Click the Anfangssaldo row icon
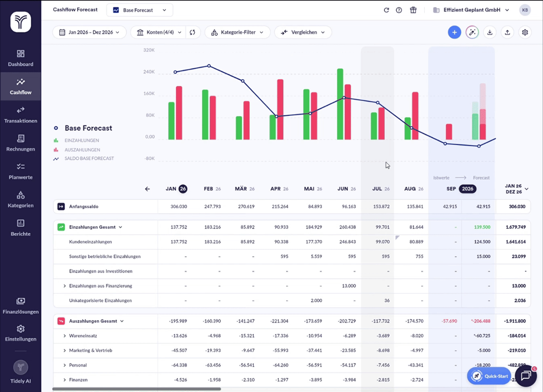Image resolution: width=543 pixels, height=392 pixels. point(61,207)
